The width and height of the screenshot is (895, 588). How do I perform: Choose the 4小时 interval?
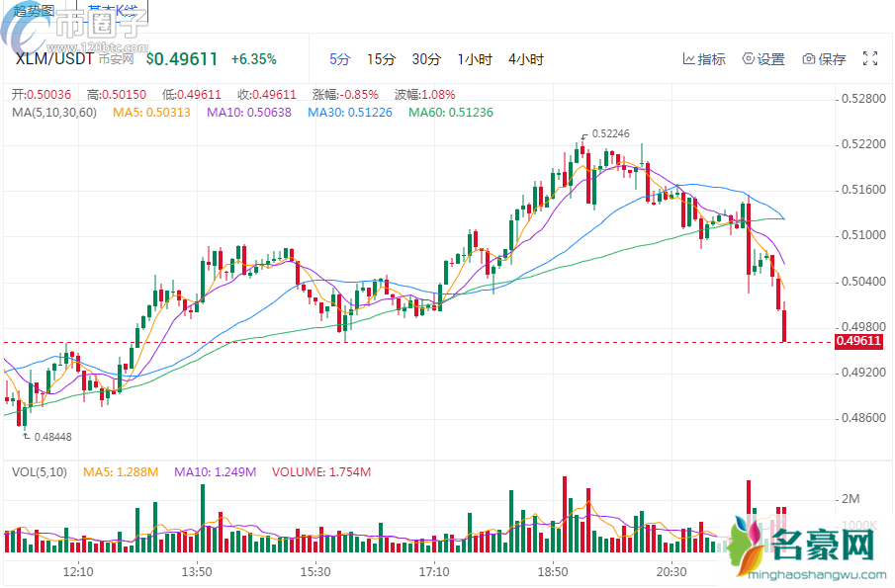(526, 59)
